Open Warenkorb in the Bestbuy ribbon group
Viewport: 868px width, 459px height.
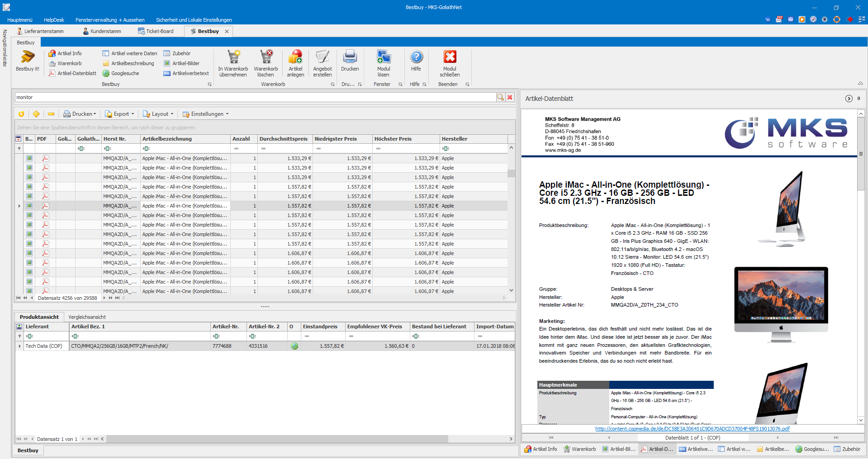[x=65, y=63]
